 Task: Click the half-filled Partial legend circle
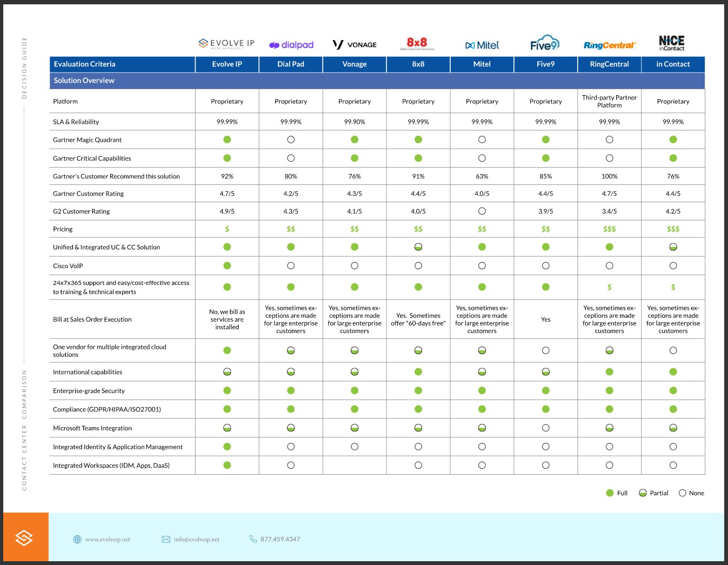click(643, 493)
